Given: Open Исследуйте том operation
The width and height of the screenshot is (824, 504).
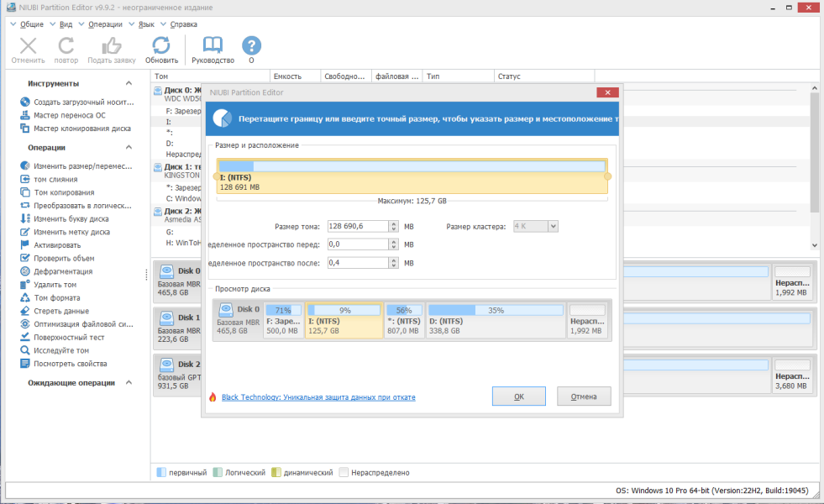Looking at the screenshot, I should [x=55, y=350].
